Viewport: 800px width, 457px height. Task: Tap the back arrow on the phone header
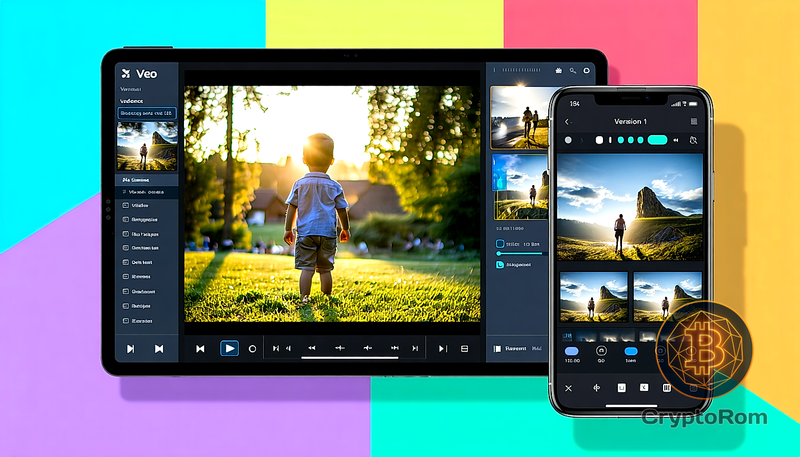click(x=567, y=121)
